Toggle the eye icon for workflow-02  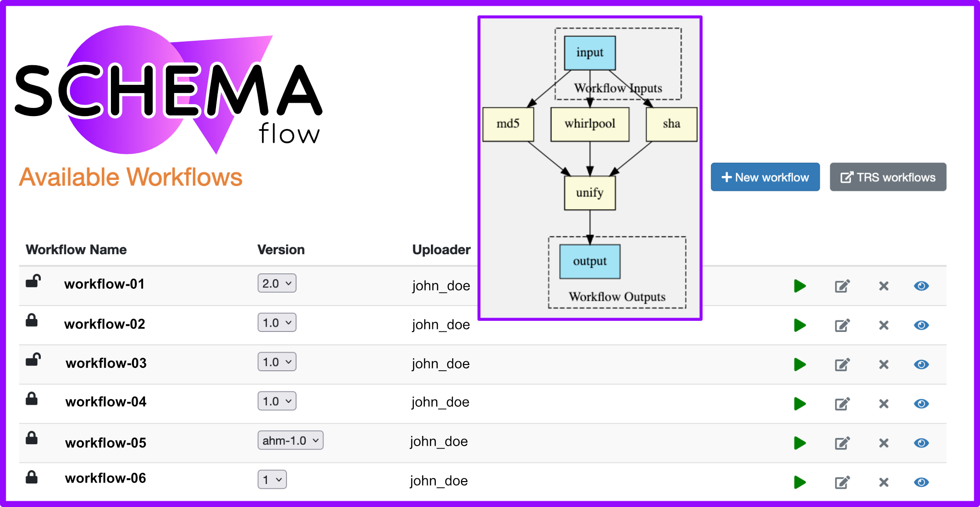921,326
